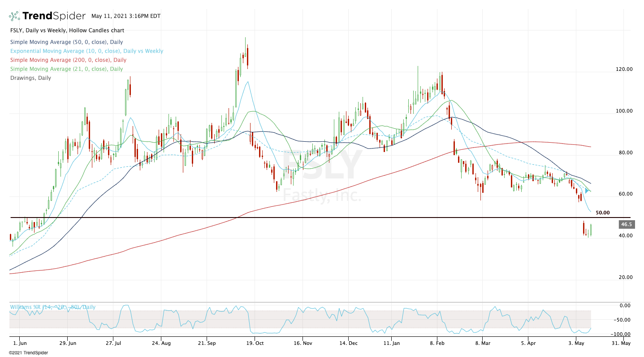This screenshot has width=644, height=357.
Task: Click the 0.00 Williams %R axis label
Action: coord(625,306)
